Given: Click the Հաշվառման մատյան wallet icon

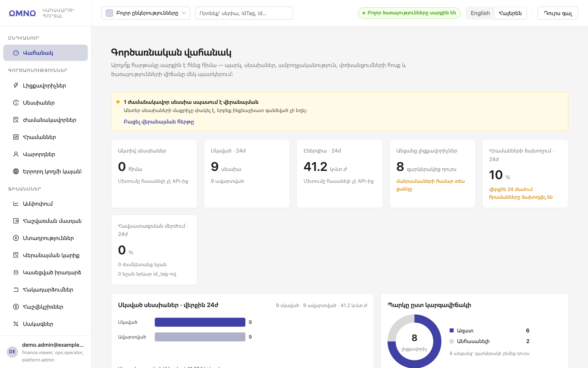Looking at the screenshot, I should click(16, 221).
